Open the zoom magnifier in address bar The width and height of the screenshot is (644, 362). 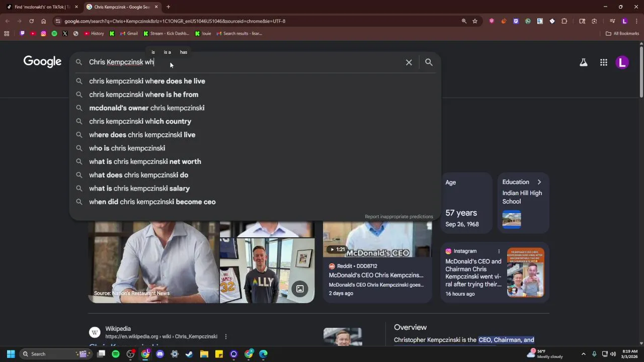464,21
